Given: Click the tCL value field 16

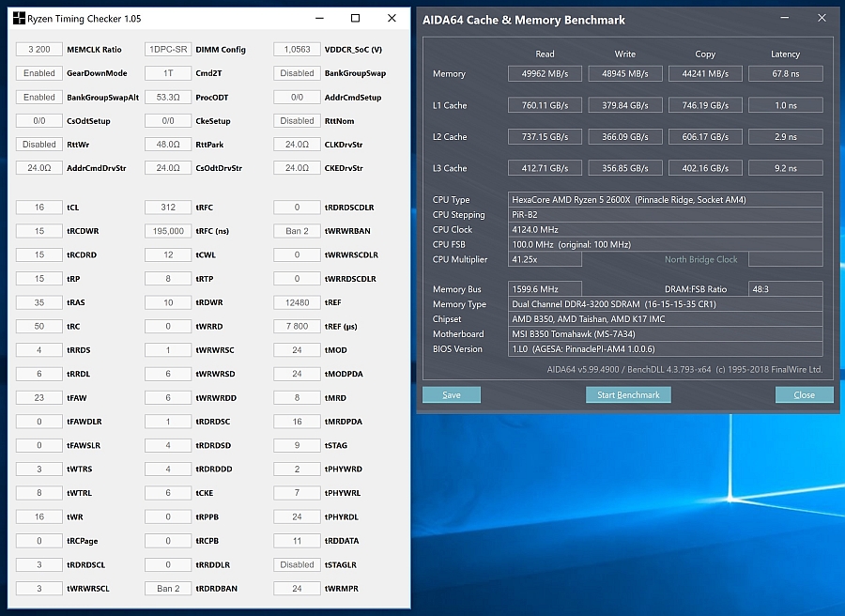Looking at the screenshot, I should click(39, 208).
